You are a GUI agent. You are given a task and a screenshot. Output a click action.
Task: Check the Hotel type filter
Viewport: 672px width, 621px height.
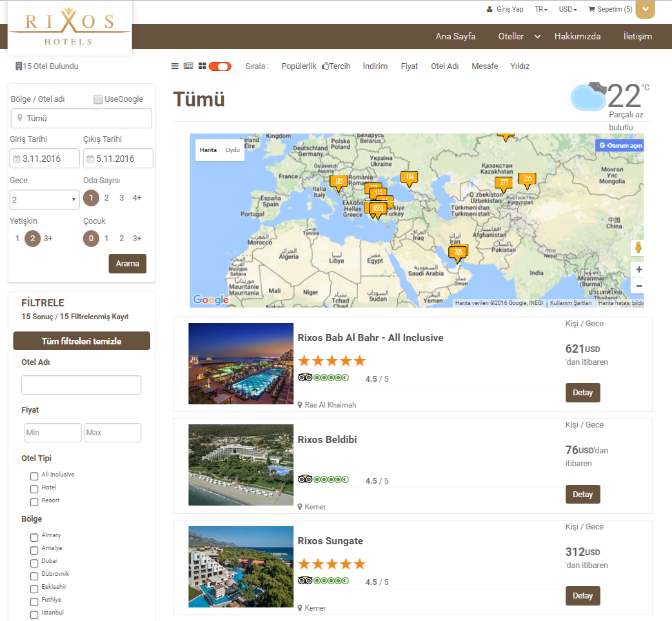click(34, 489)
